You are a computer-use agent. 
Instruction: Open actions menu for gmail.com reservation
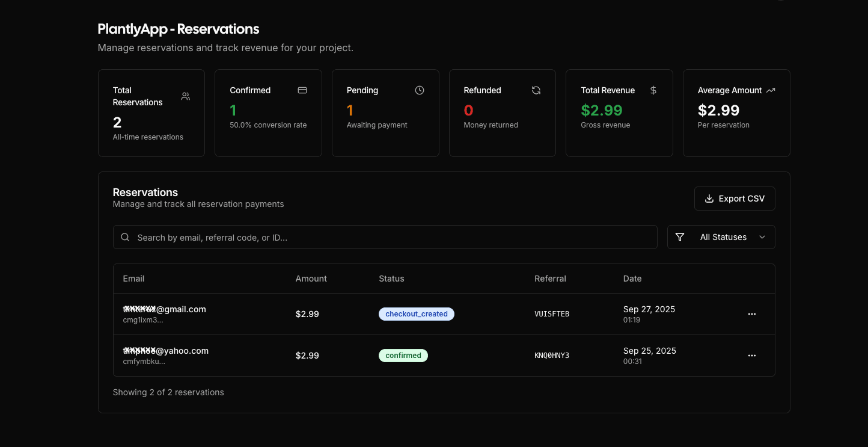click(751, 314)
